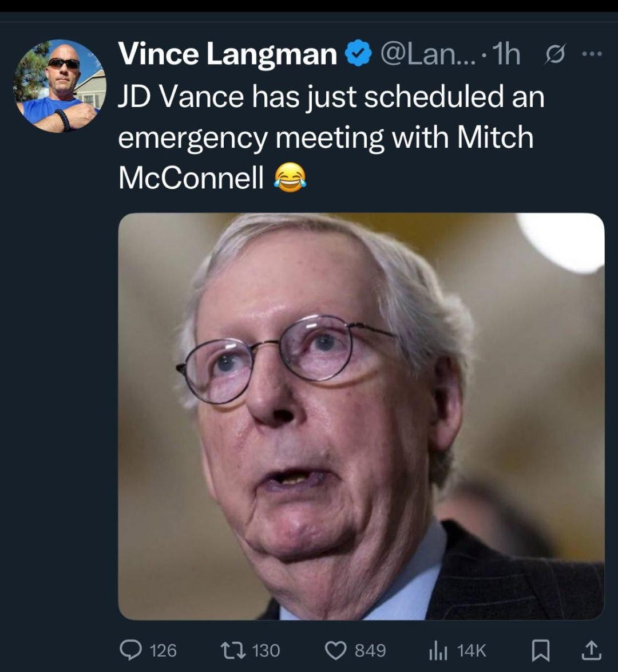Repost this tweet using the retweet icon
618x672 pixels.
click(233, 650)
